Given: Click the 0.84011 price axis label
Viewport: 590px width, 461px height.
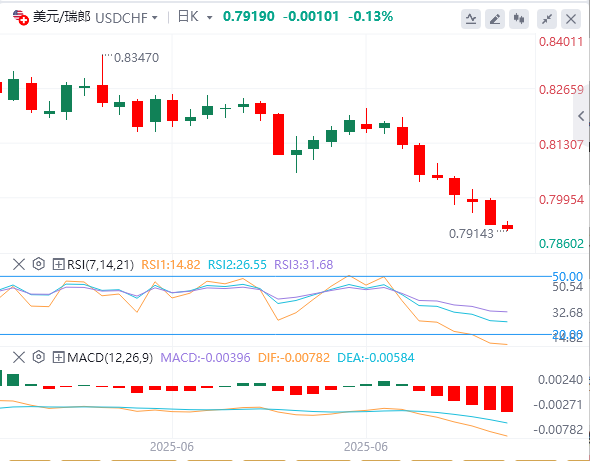Looking at the screenshot, I should [561, 41].
